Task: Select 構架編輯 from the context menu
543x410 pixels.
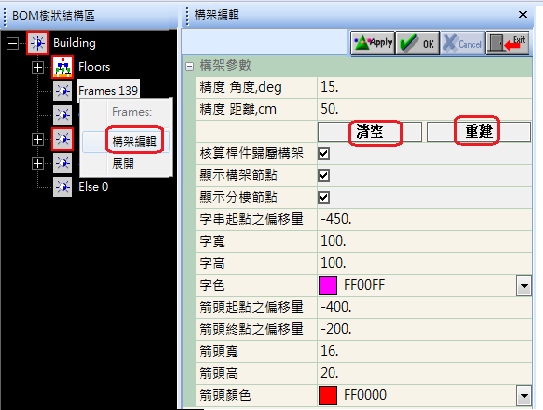Action: pyautogui.click(x=134, y=141)
